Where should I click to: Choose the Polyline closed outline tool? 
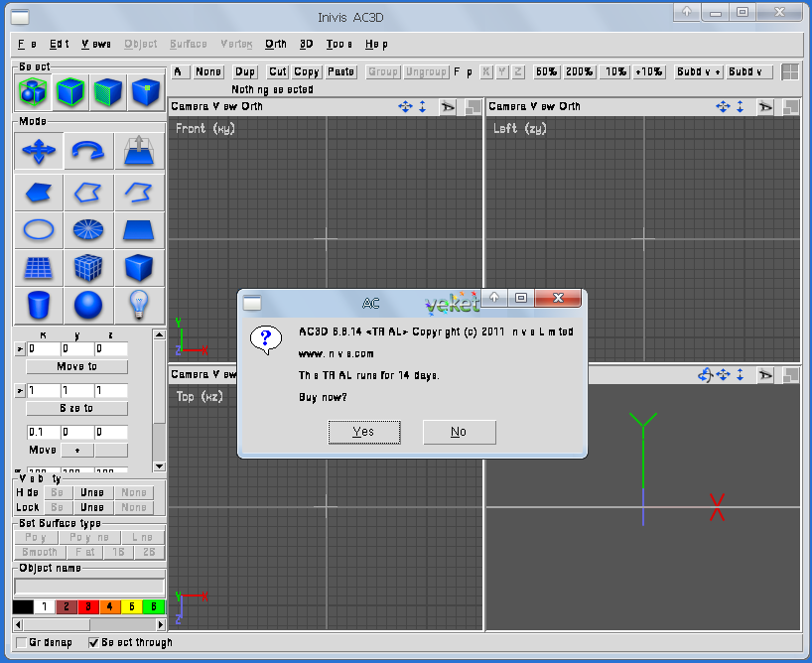[x=88, y=193]
